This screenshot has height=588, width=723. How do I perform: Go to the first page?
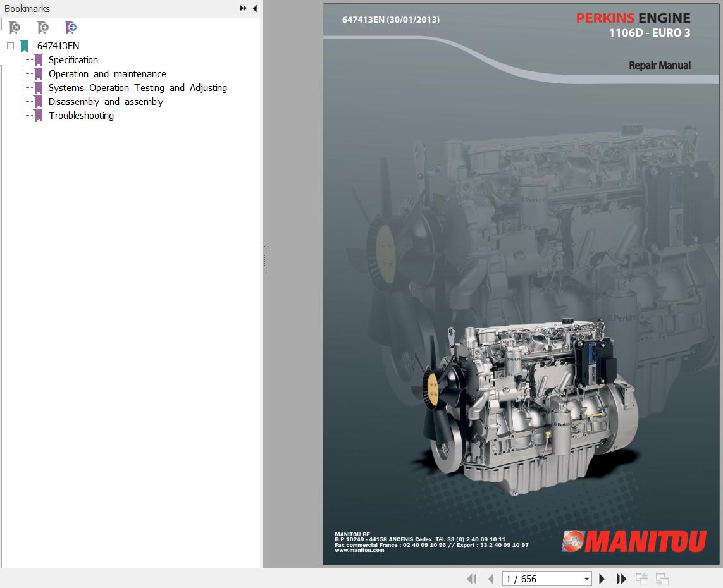click(x=472, y=579)
